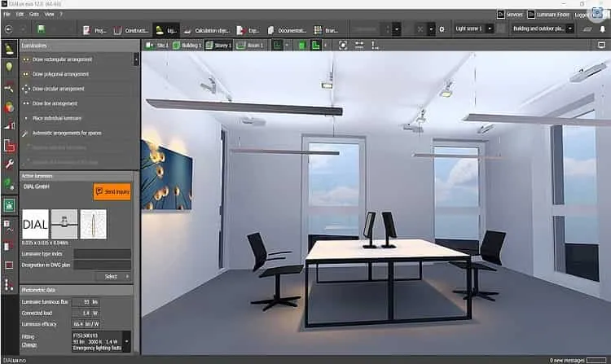The height and width of the screenshot is (364, 611).
Task: Select the wrench tool in the left sidebar
Action: pos(9,164)
